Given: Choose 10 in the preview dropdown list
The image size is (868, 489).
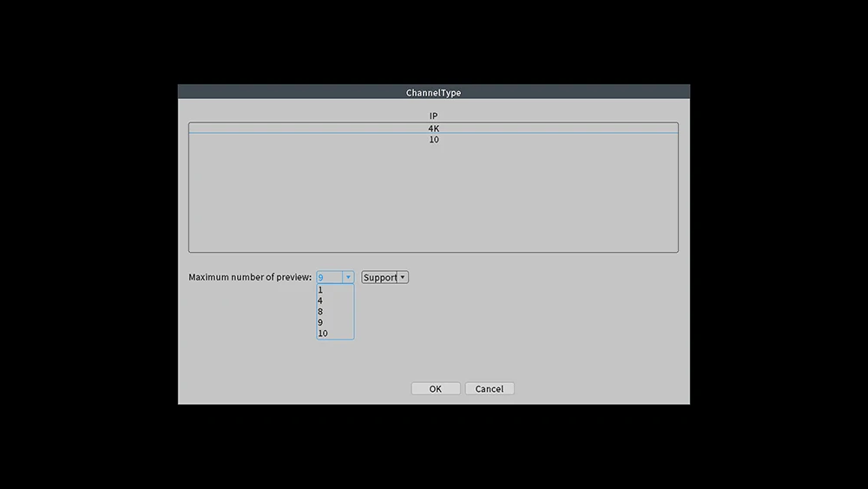Looking at the screenshot, I should (x=323, y=334).
